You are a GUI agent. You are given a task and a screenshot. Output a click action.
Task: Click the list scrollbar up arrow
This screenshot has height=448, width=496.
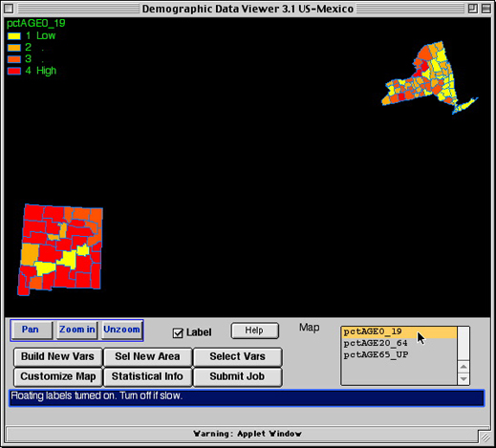(x=464, y=367)
